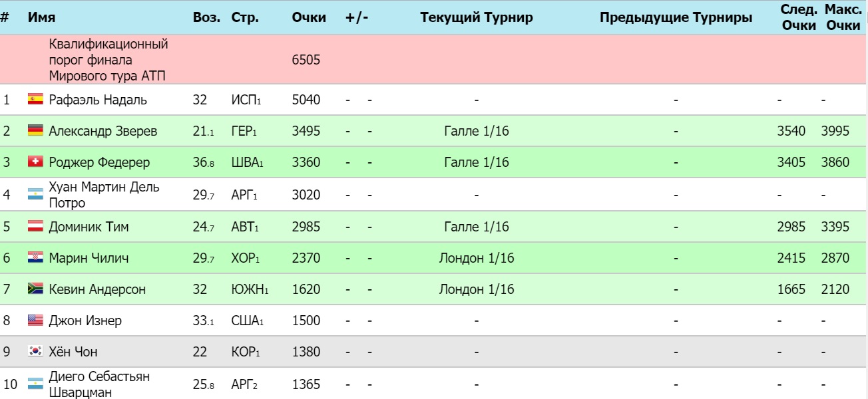Click Лондон 1/16 in Чилич's row
The image size is (868, 399).
click(x=477, y=258)
